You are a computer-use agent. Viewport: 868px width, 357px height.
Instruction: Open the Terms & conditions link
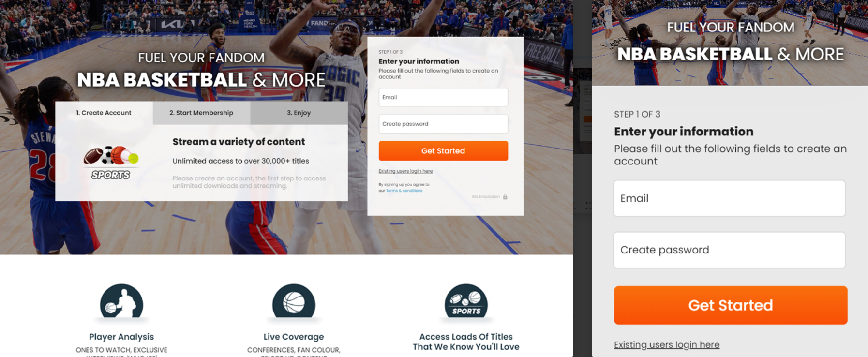[404, 191]
